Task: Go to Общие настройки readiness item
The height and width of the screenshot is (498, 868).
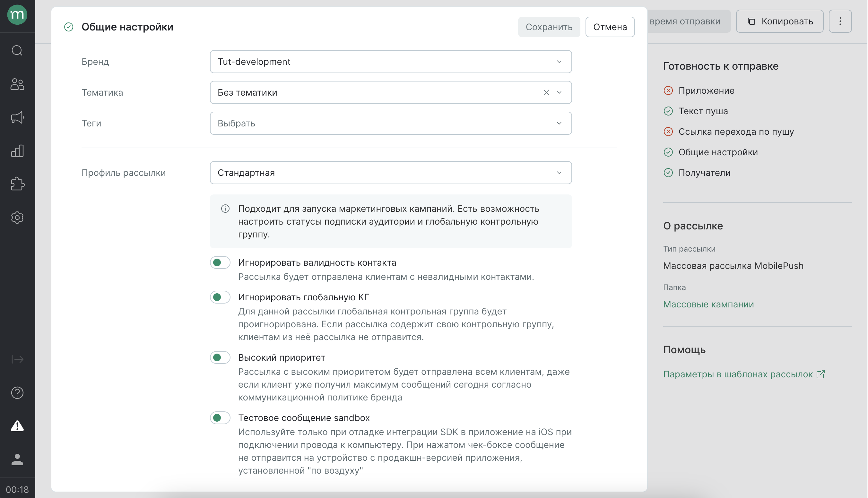Action: [x=718, y=152]
